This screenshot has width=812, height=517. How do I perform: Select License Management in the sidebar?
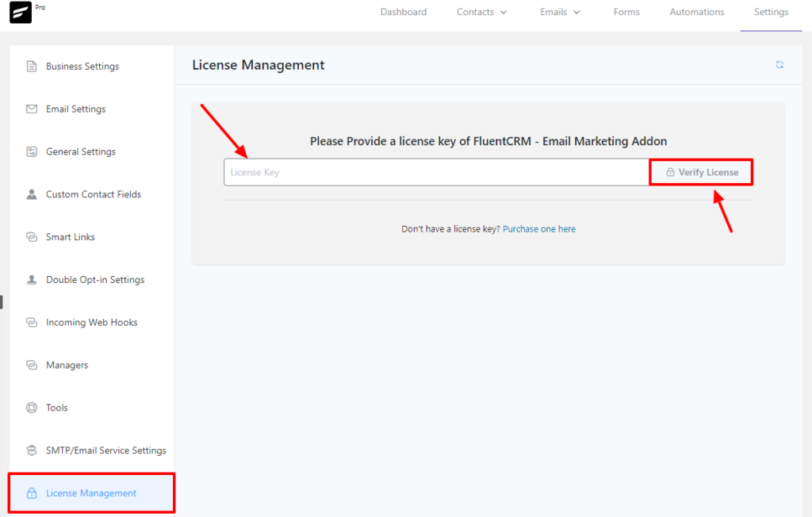(x=92, y=493)
